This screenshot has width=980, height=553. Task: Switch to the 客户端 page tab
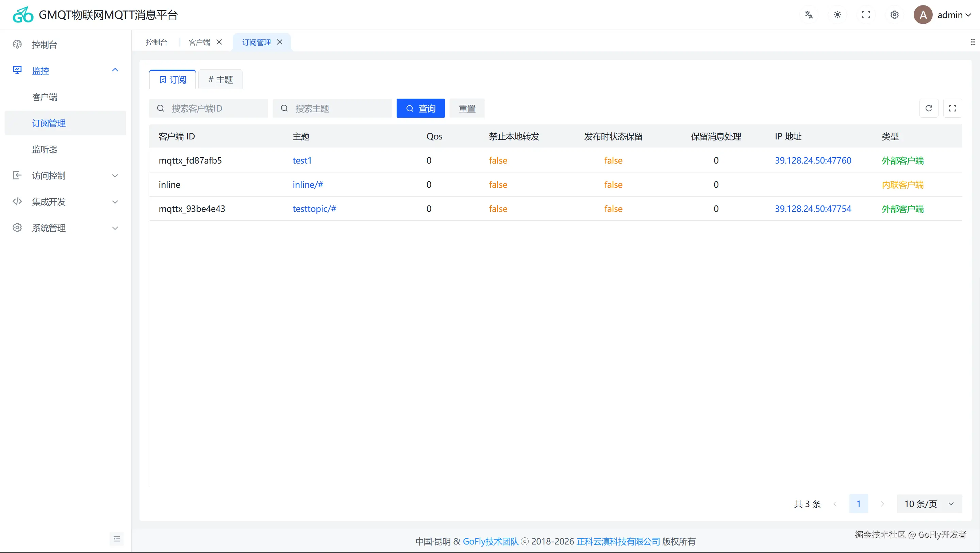coord(199,42)
